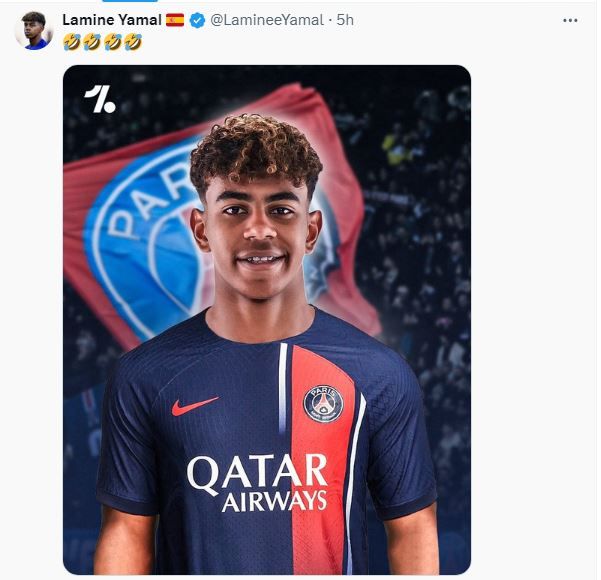Click the player's curly hair in the photo
Image resolution: width=601 pixels, height=580 pixels.
(256, 150)
